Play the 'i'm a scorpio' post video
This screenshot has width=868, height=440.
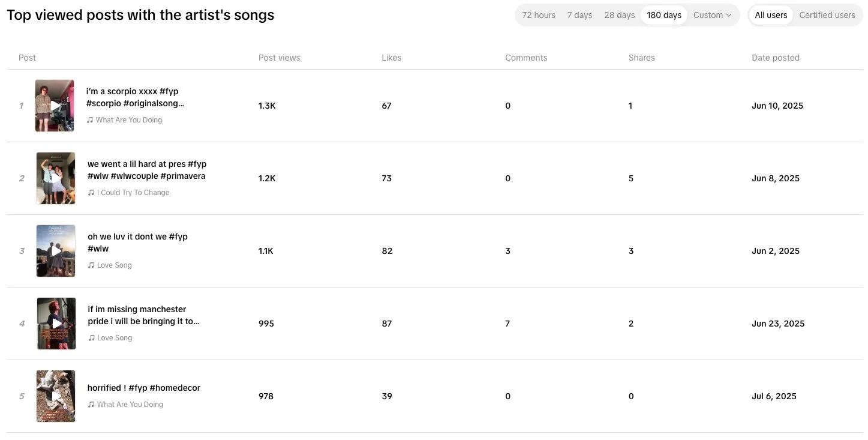coord(55,106)
